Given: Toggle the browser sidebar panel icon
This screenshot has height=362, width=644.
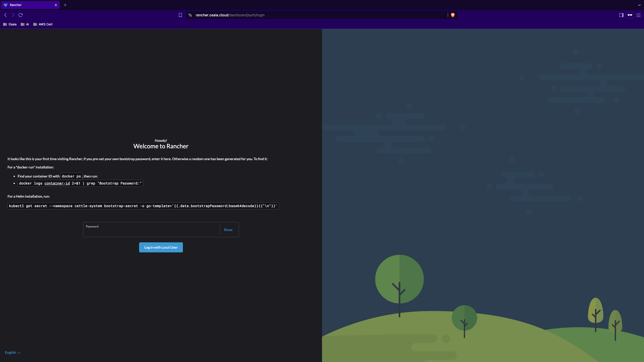Looking at the screenshot, I should pyautogui.click(x=621, y=15).
